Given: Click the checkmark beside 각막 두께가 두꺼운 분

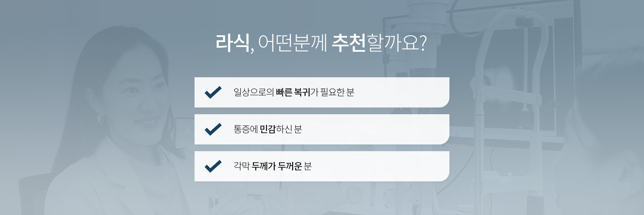Looking at the screenshot, I should point(213,166).
